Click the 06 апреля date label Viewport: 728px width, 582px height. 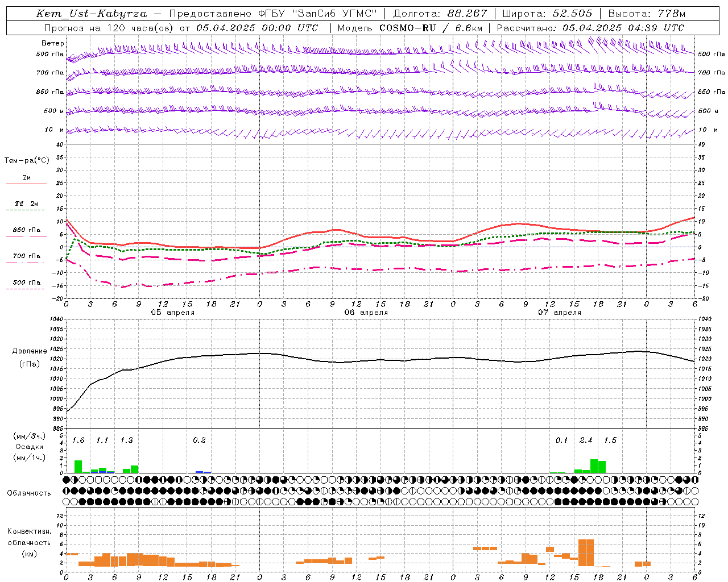tap(366, 313)
